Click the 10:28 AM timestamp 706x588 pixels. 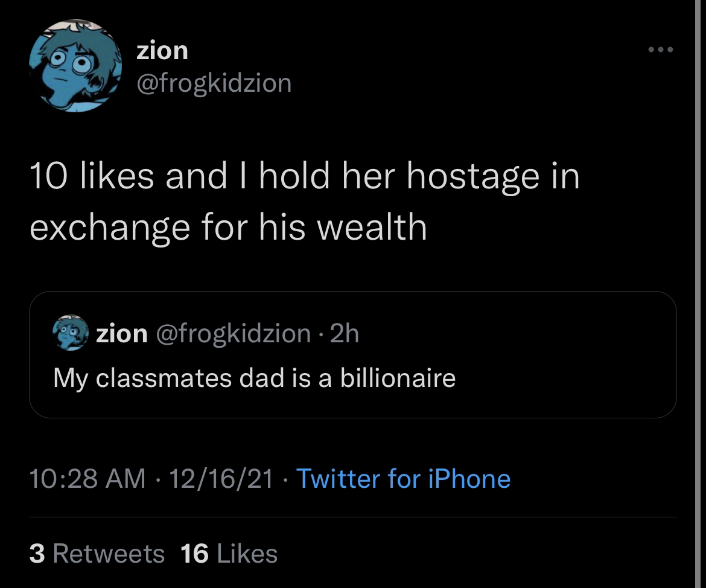point(87,479)
